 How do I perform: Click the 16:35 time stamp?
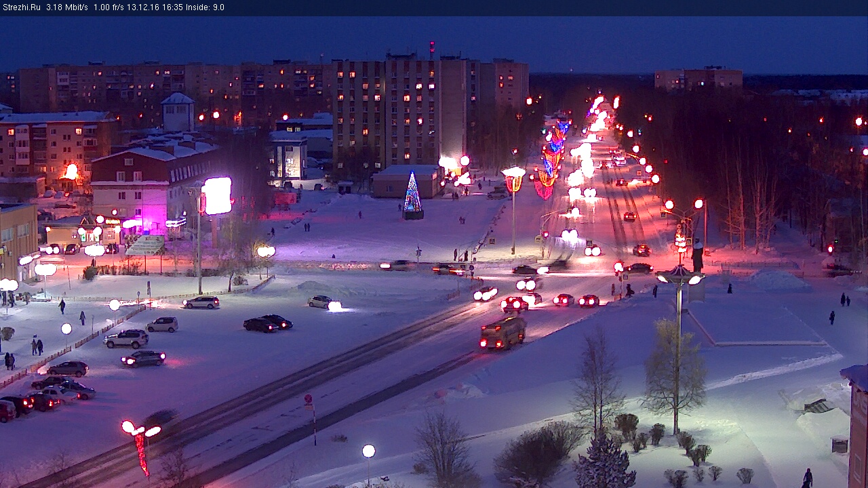point(172,7)
